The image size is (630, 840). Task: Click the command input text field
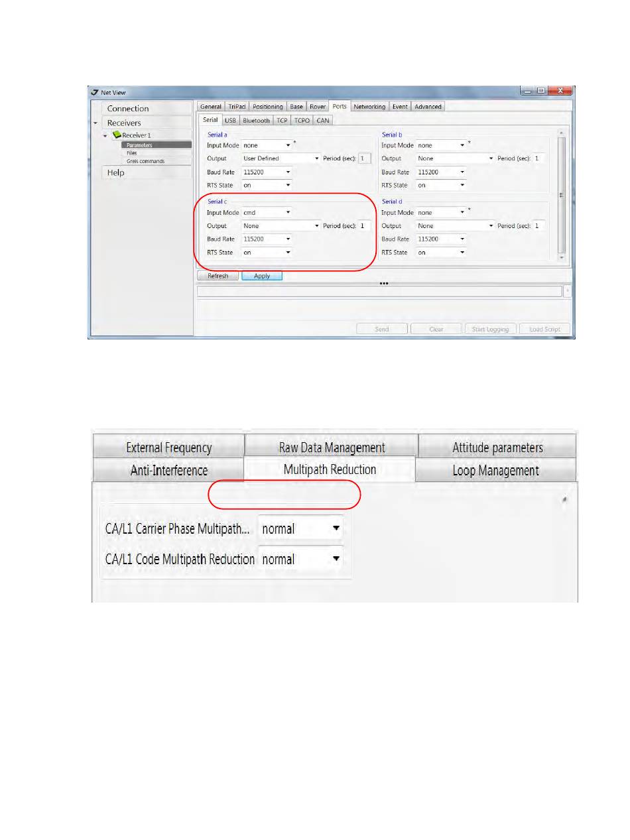coord(379,292)
